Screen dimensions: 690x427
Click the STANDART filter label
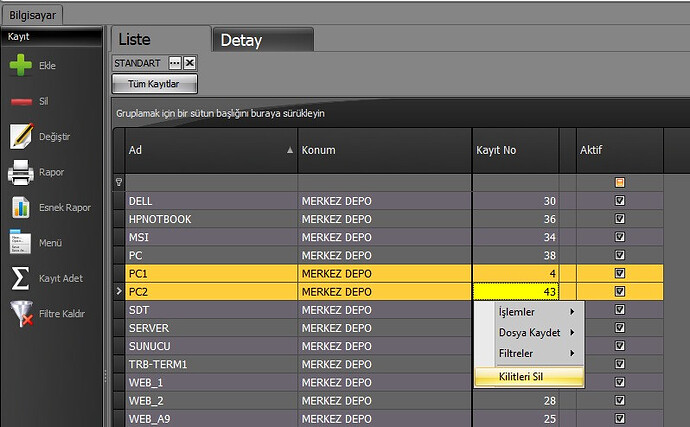[137, 63]
